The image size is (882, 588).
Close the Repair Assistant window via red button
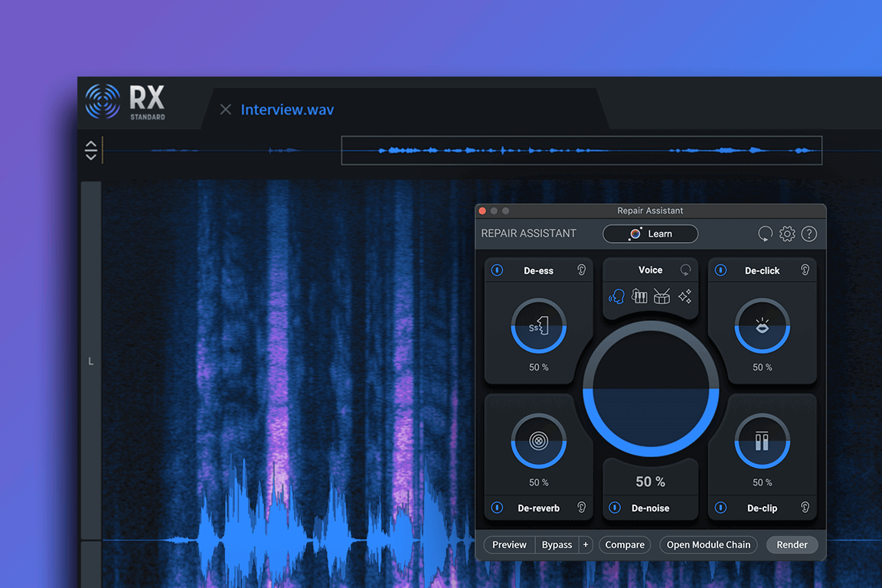tap(482, 211)
